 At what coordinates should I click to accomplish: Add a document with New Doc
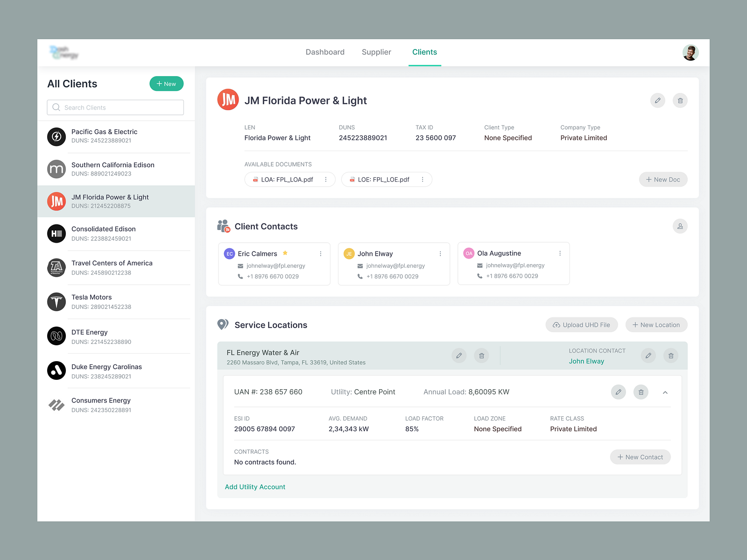pyautogui.click(x=663, y=179)
